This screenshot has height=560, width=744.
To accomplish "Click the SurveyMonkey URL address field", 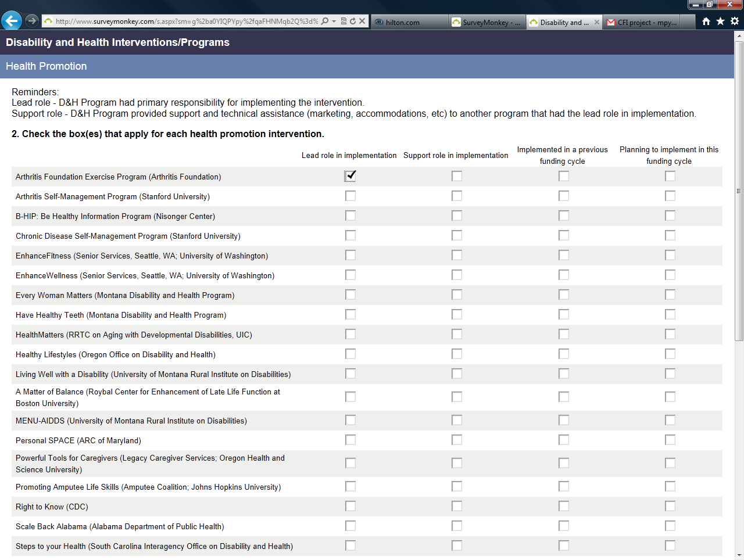I will (x=186, y=21).
